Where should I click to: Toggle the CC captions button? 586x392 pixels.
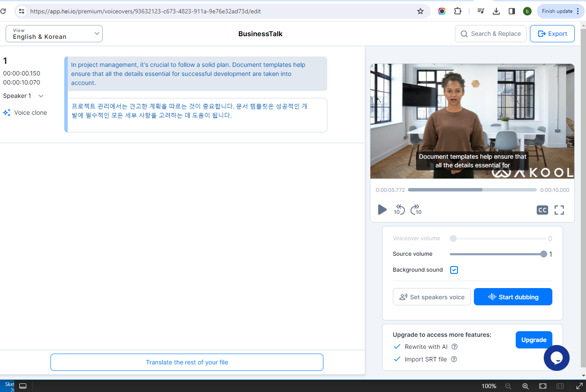(x=542, y=210)
